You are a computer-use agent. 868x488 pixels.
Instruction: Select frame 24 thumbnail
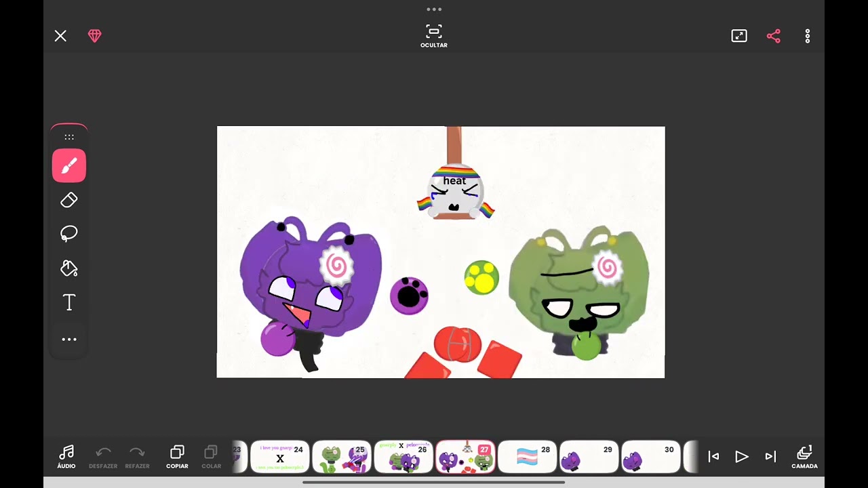280,457
